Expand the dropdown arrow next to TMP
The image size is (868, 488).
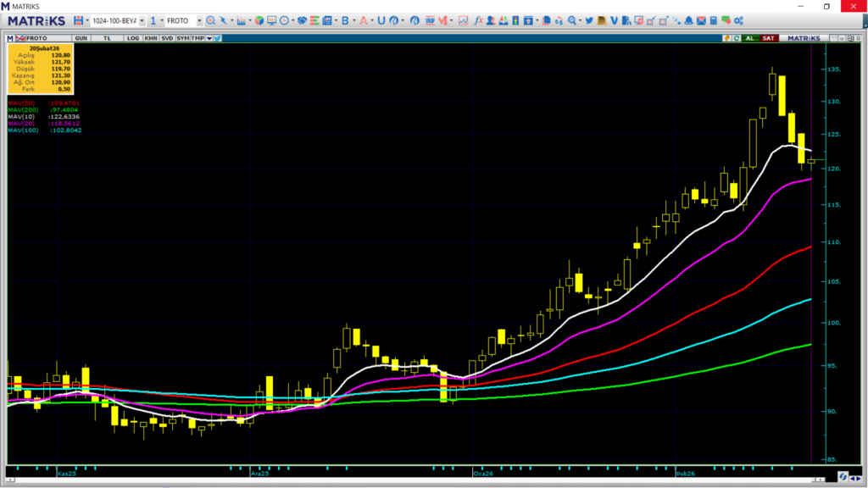[209, 38]
